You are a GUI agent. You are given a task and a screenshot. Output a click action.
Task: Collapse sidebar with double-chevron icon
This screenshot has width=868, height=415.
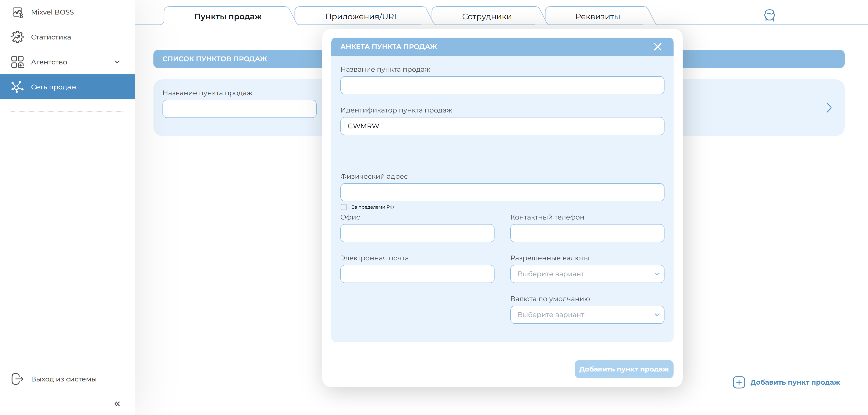click(117, 404)
